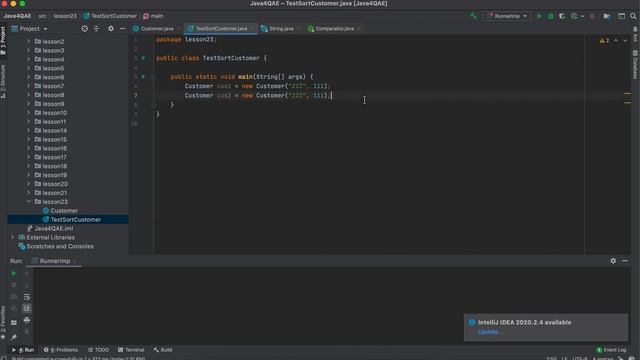Open the Project view selector dropdown
The image size is (640, 360).
pos(29,29)
